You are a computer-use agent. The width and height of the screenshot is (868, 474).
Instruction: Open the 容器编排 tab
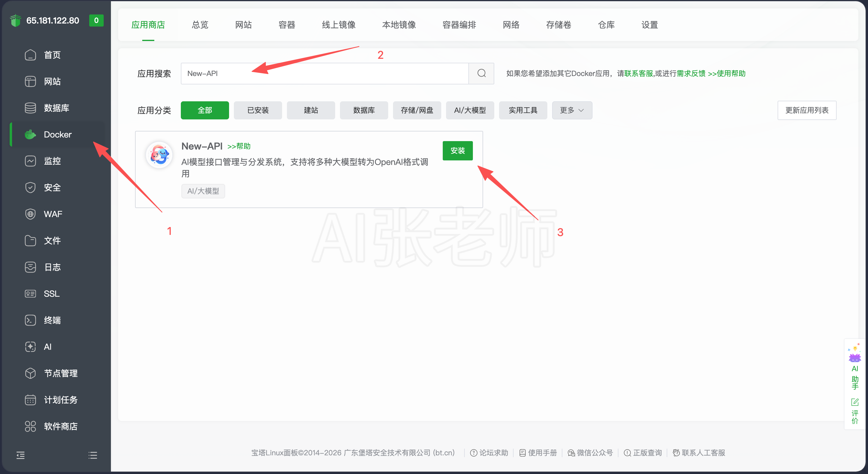click(459, 25)
